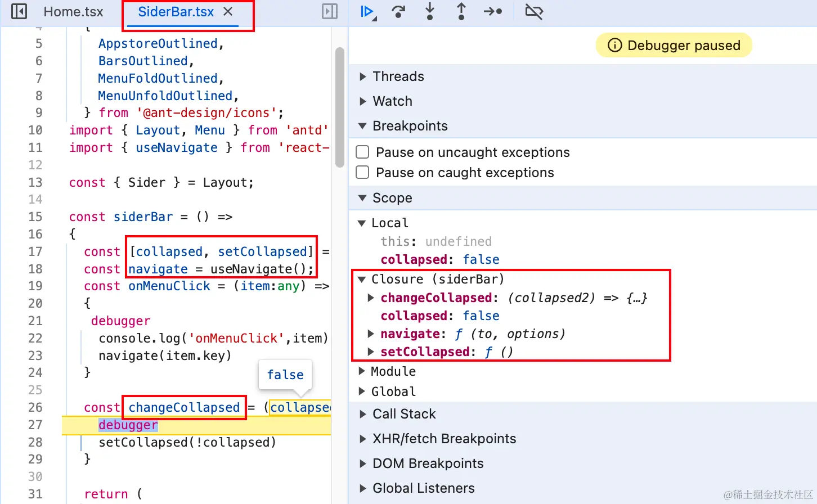Image resolution: width=817 pixels, height=504 pixels.
Task: Step out of current function
Action: (x=461, y=11)
